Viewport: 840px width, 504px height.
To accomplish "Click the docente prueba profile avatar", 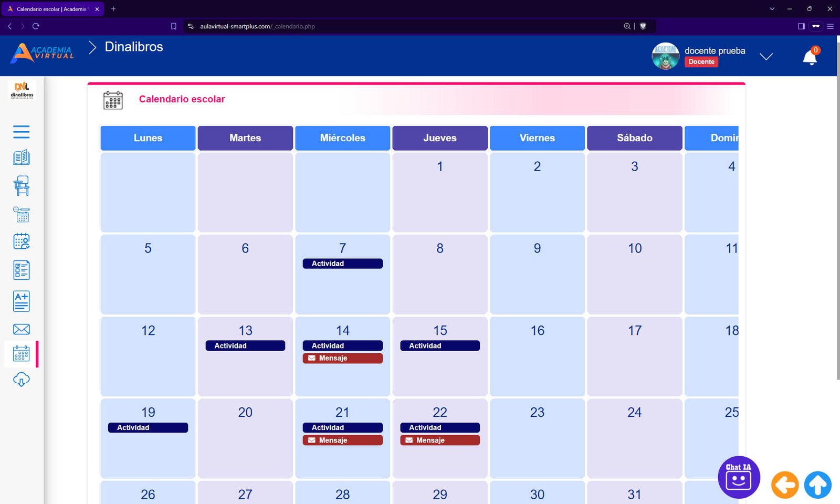I will [x=666, y=56].
